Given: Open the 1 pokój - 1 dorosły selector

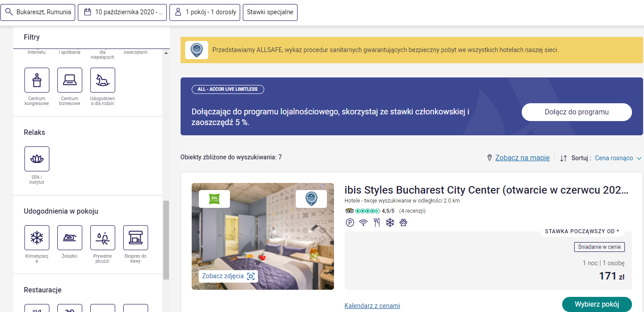Looking at the screenshot, I should click(x=205, y=12).
